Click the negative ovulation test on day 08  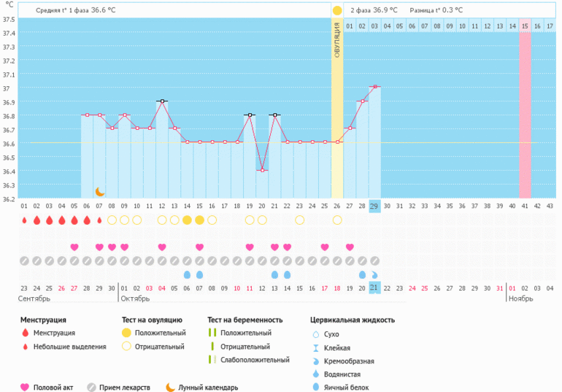click(112, 220)
